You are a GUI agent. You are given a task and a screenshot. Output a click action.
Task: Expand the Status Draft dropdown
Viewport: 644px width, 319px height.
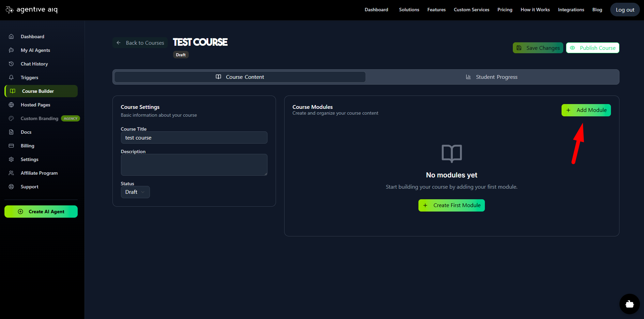pos(135,192)
